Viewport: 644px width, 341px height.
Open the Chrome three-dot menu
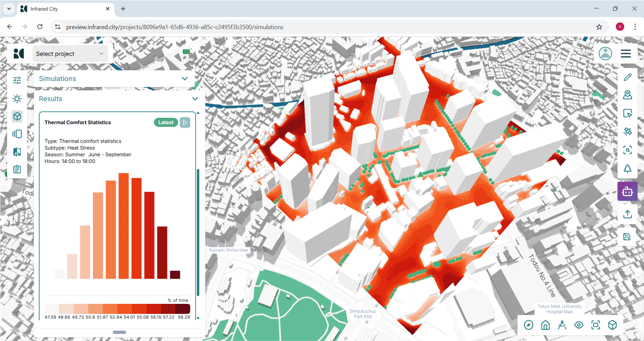(x=634, y=27)
